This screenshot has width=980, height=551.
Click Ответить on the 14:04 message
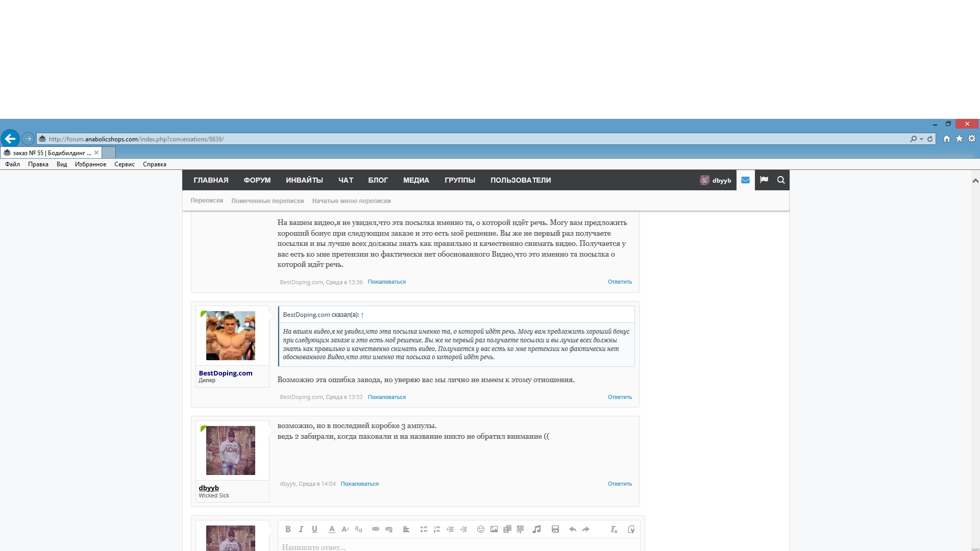point(620,484)
